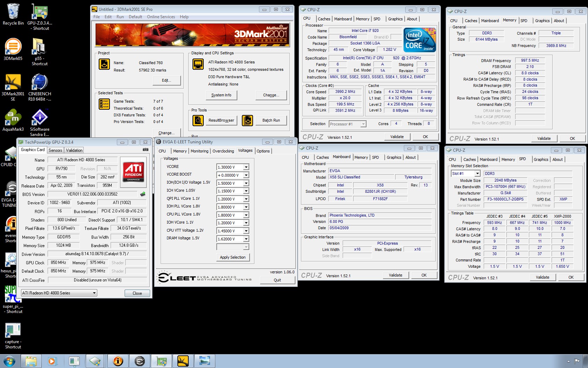This screenshot has height=368, width=588.
Task: Click Validate in the CPU-Z Mainboard window
Action: tap(395, 275)
